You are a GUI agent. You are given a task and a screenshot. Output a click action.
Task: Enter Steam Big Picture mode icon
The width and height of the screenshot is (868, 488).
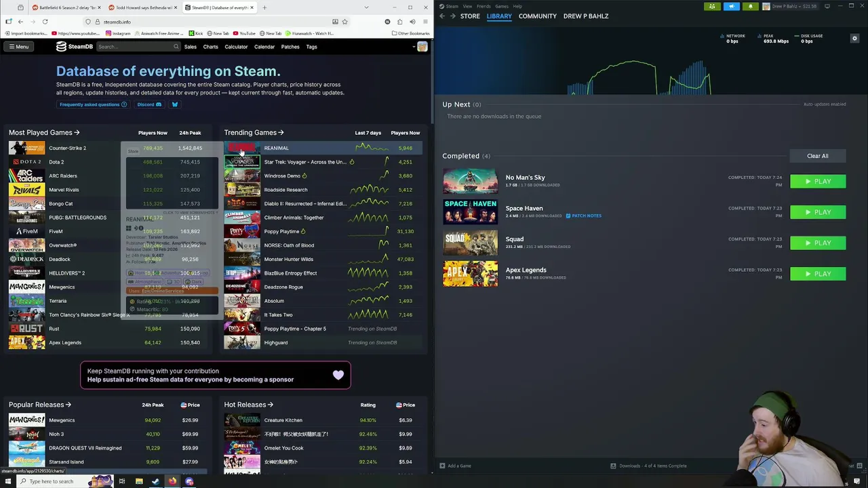coord(827,7)
